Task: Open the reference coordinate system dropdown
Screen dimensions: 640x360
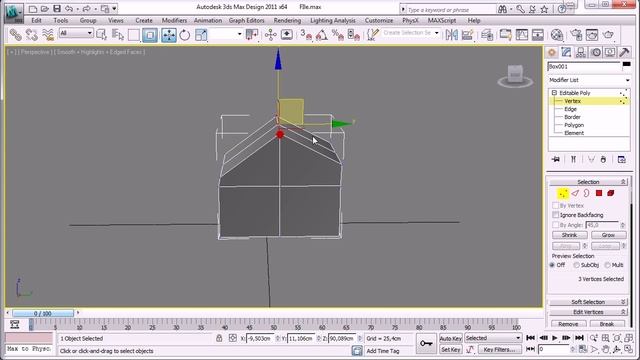Action: (226, 34)
